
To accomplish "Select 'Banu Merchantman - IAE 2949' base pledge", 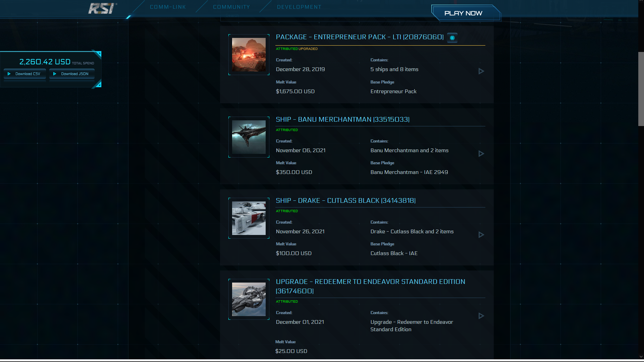I will click(x=409, y=172).
